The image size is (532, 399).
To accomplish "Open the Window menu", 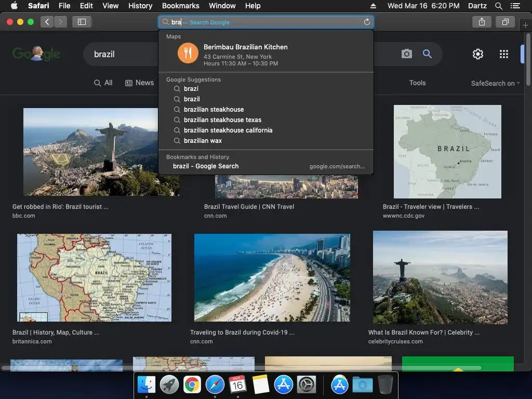I will pyautogui.click(x=222, y=6).
